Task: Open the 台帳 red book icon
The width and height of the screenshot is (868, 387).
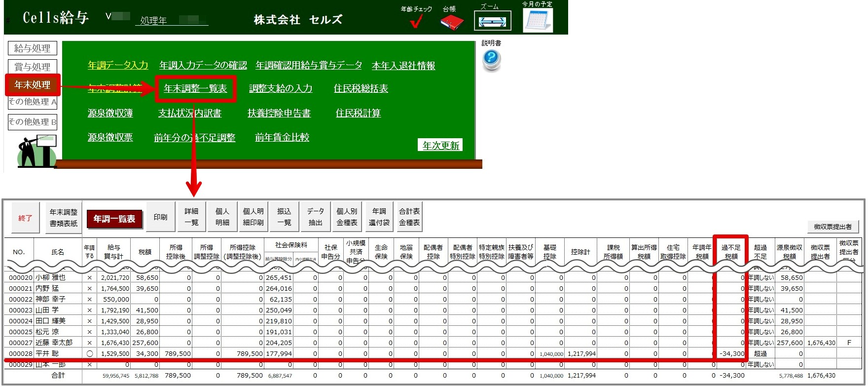Action: coord(451,22)
